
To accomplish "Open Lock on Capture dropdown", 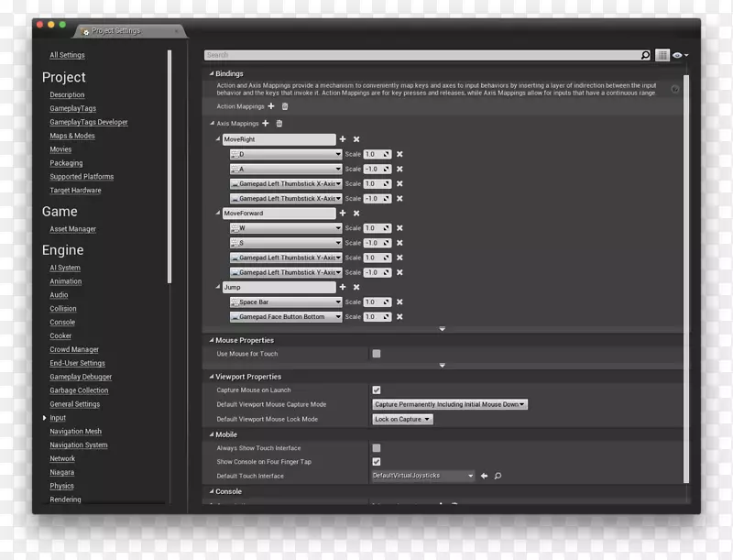I will pyautogui.click(x=402, y=419).
